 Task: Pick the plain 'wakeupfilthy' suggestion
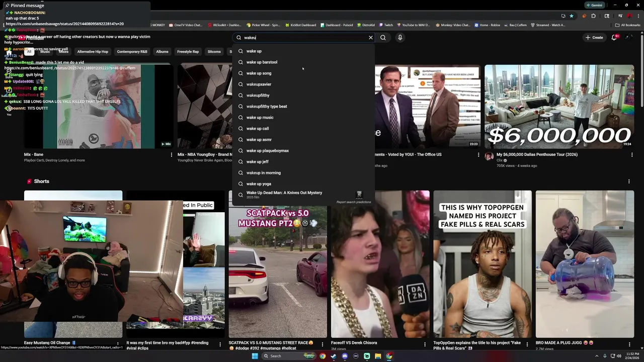point(303,95)
